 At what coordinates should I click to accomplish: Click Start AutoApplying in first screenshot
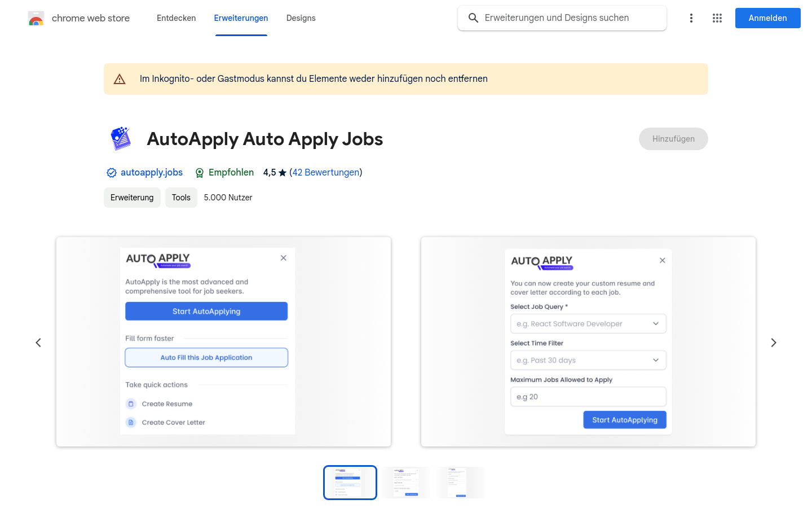206,311
